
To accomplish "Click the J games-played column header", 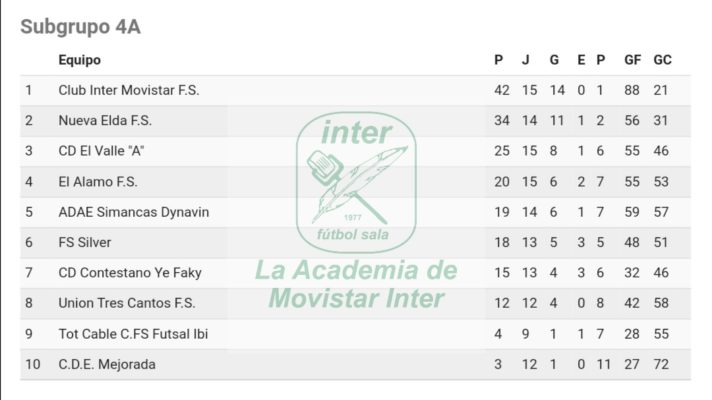I will [525, 60].
